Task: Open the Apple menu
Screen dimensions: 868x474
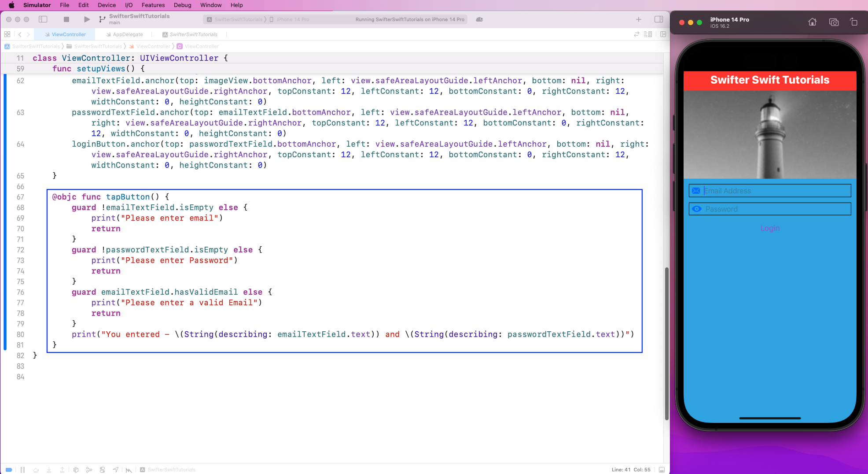Action: tap(11, 5)
